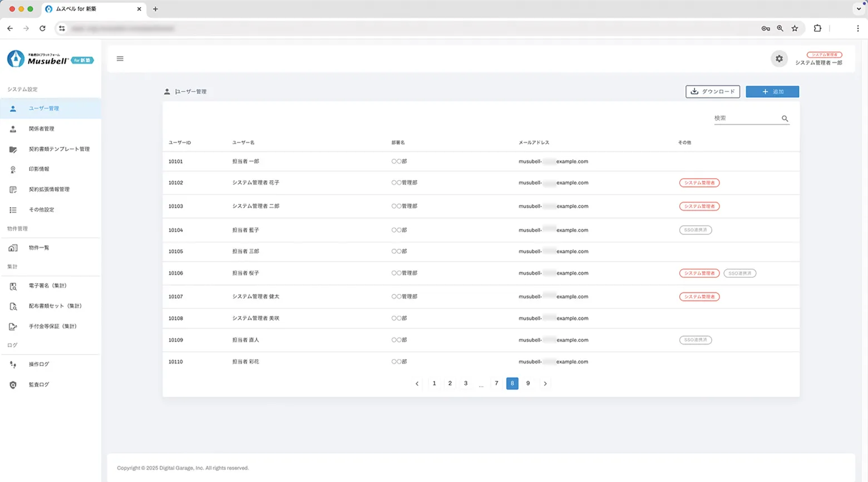Open 印影情報 stamp icon in sidebar

pos(13,169)
